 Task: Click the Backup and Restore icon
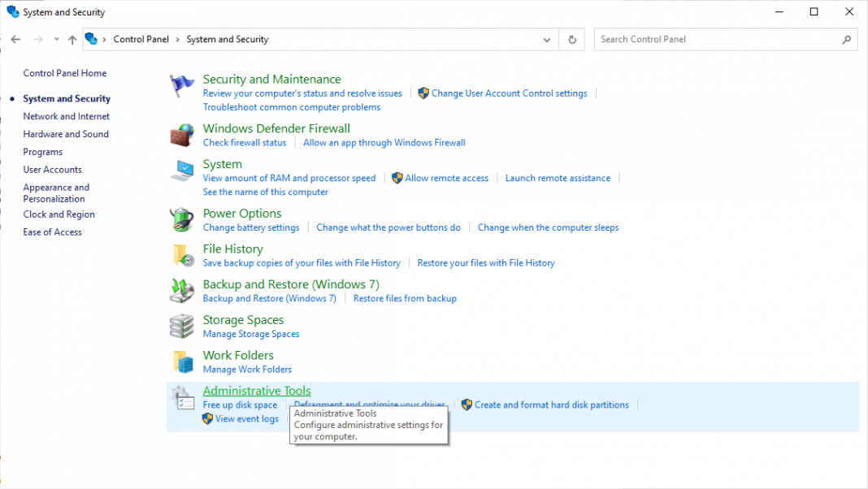coord(182,291)
